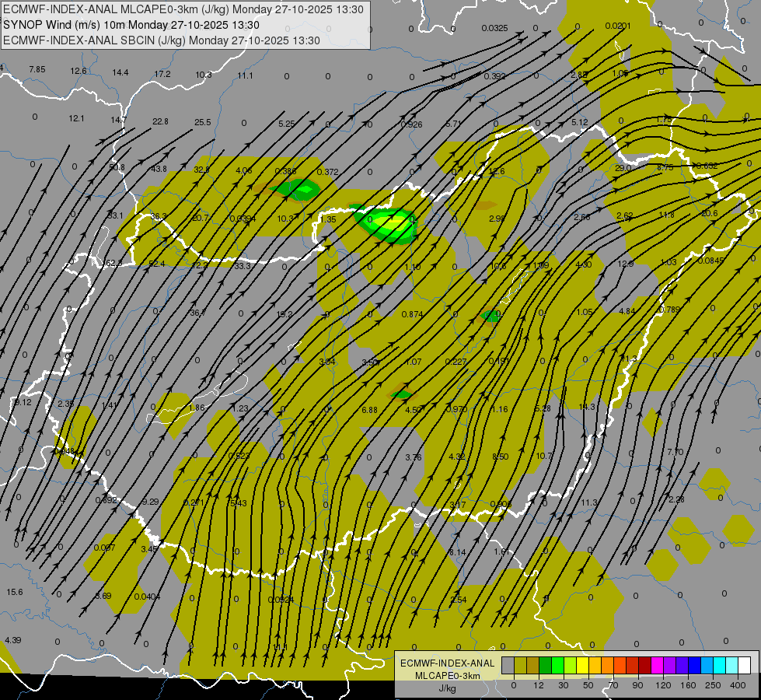The width and height of the screenshot is (761, 700).
Task: Click the legend tick label 250
Action: pos(713,685)
